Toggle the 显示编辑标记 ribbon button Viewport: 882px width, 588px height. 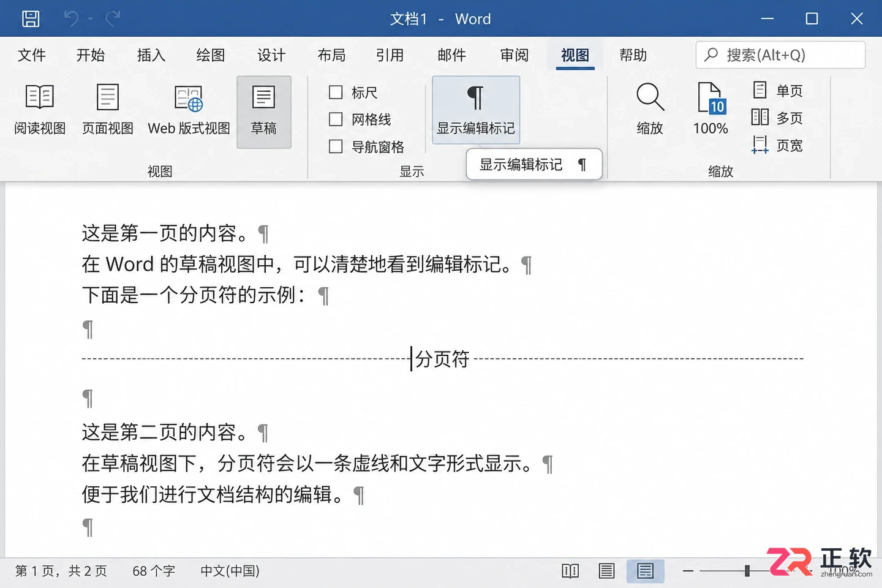point(476,110)
